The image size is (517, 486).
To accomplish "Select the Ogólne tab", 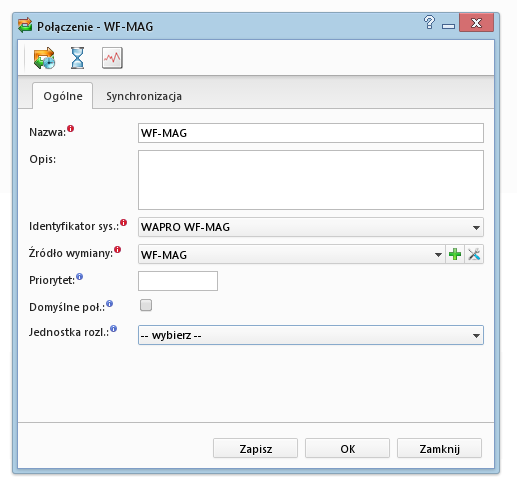I will tap(63, 96).
